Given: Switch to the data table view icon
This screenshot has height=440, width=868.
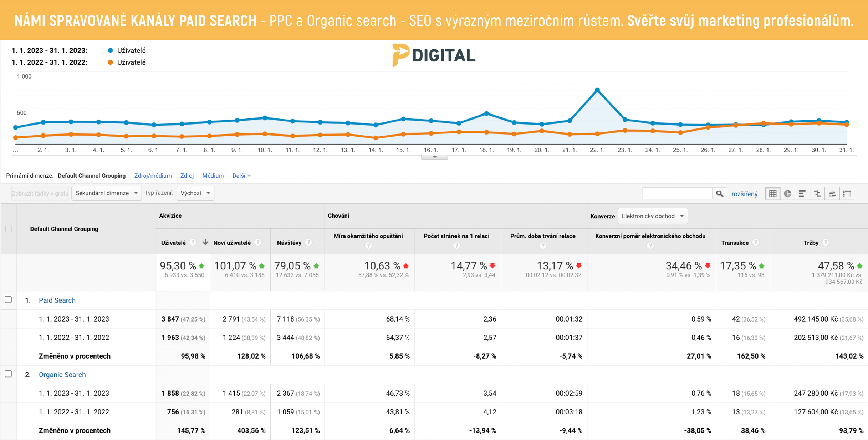Looking at the screenshot, I should tap(772, 194).
